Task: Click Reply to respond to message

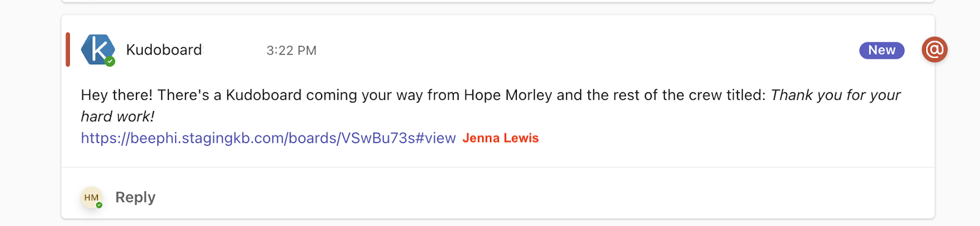Action: coord(135,197)
